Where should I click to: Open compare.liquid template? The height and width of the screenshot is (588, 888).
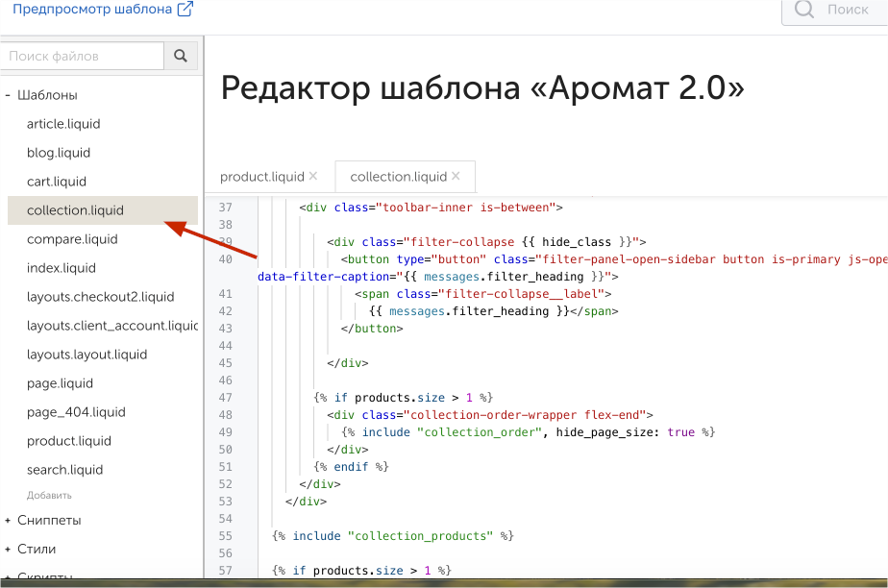(x=72, y=239)
